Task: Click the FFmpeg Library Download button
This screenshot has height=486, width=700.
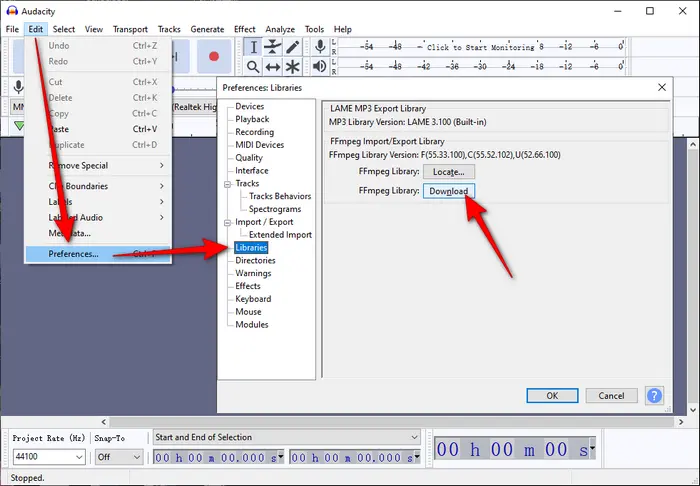Action: coord(449,191)
